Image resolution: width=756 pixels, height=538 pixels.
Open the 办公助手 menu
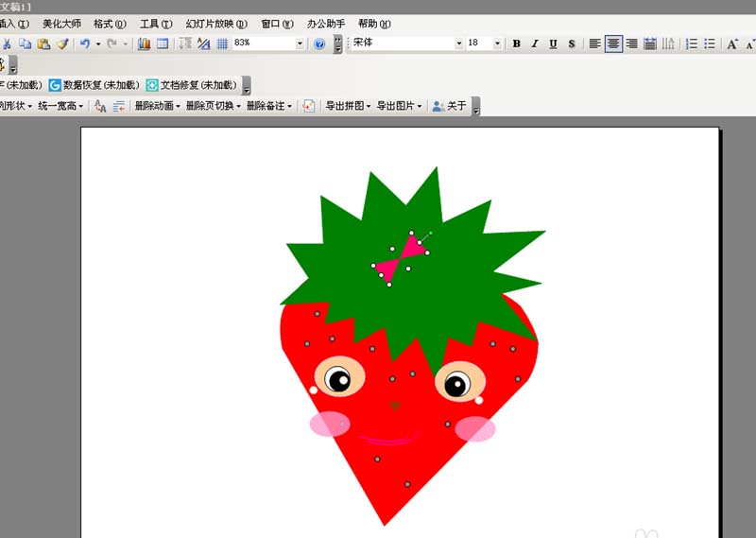click(326, 24)
